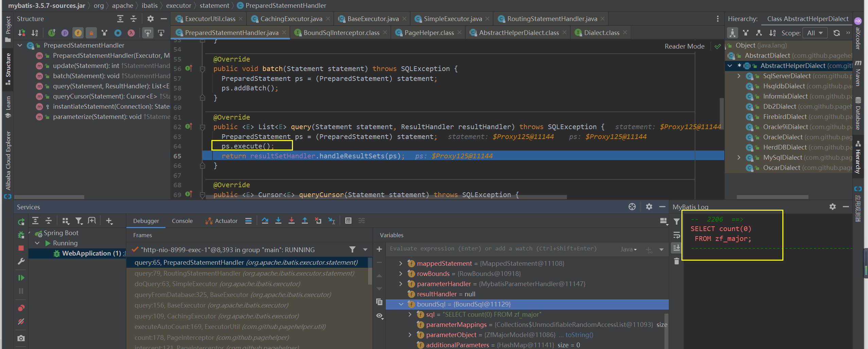Select Class Hierarchy view icon in Hierarchy
This screenshot has height=349, width=868.
(x=732, y=33)
